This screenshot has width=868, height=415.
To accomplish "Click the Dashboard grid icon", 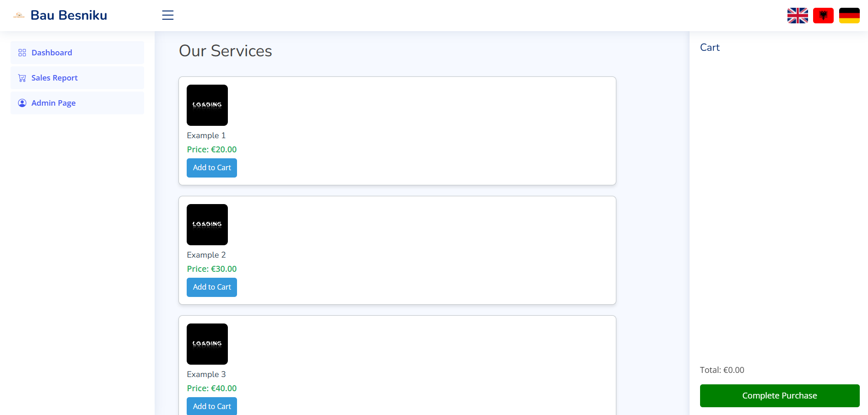I will [22, 53].
